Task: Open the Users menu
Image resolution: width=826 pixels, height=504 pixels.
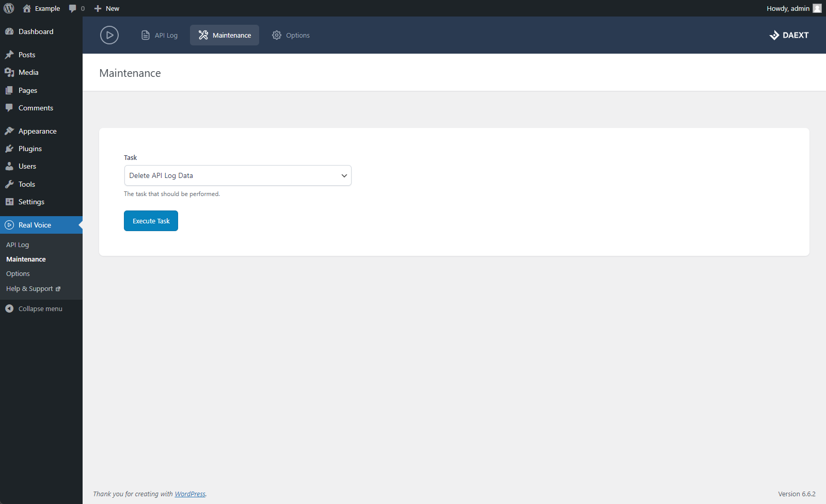Action: [x=41, y=166]
